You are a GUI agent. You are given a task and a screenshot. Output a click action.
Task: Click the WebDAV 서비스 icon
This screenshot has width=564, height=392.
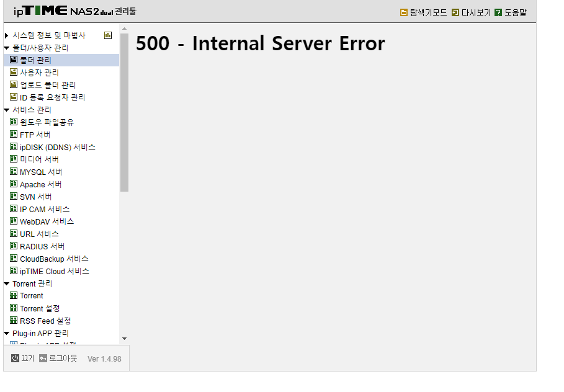(x=14, y=221)
